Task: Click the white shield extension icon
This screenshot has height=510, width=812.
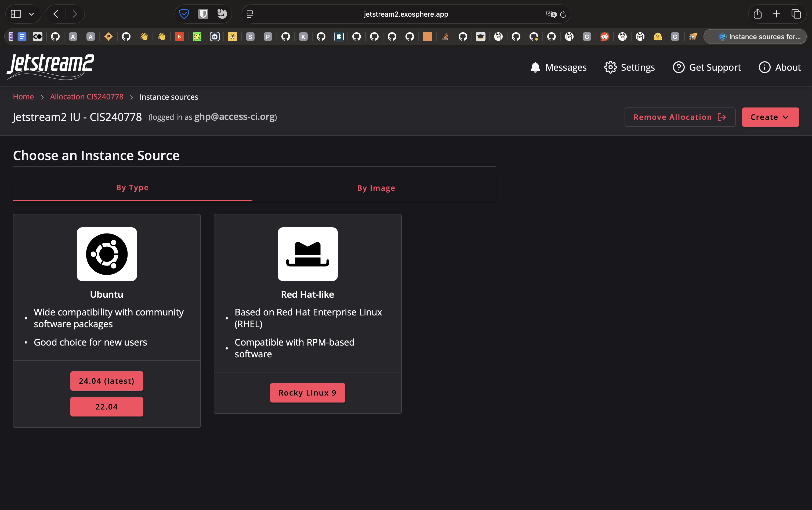Action: [x=203, y=14]
